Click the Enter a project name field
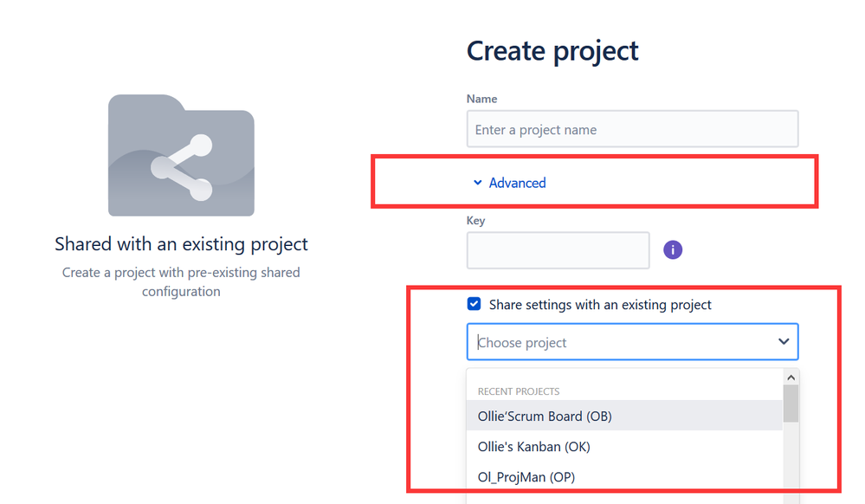This screenshot has width=865, height=504. point(632,129)
